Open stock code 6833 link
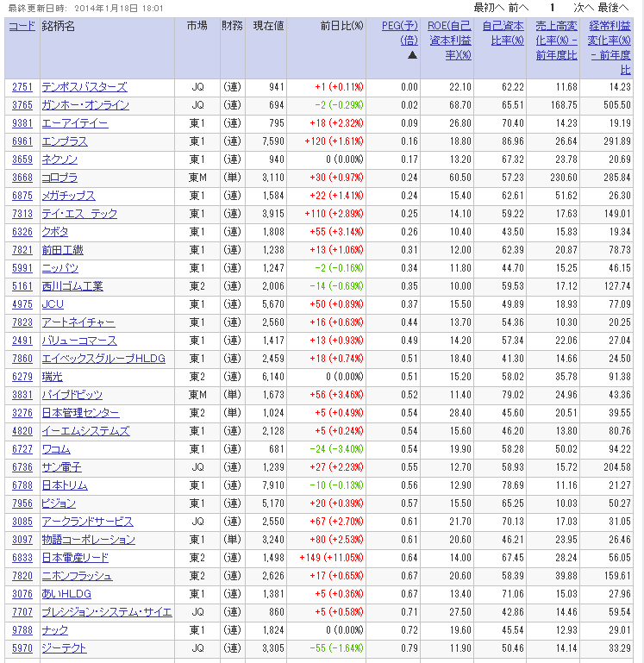The width and height of the screenshot is (644, 663). click(22, 558)
